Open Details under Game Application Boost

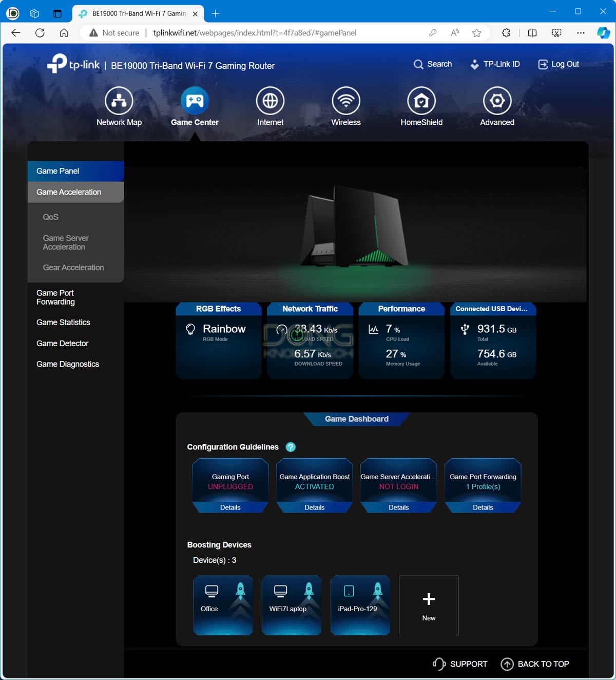[315, 507]
